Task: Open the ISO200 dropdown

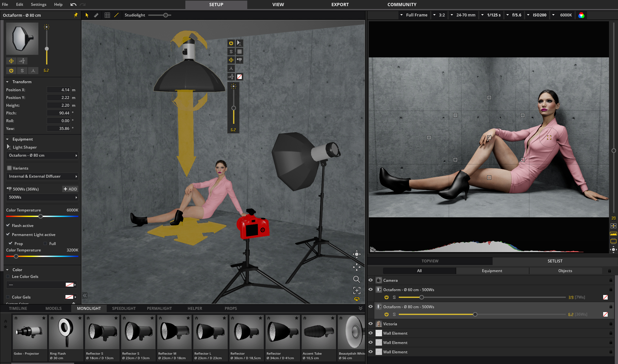Action: tap(537, 15)
